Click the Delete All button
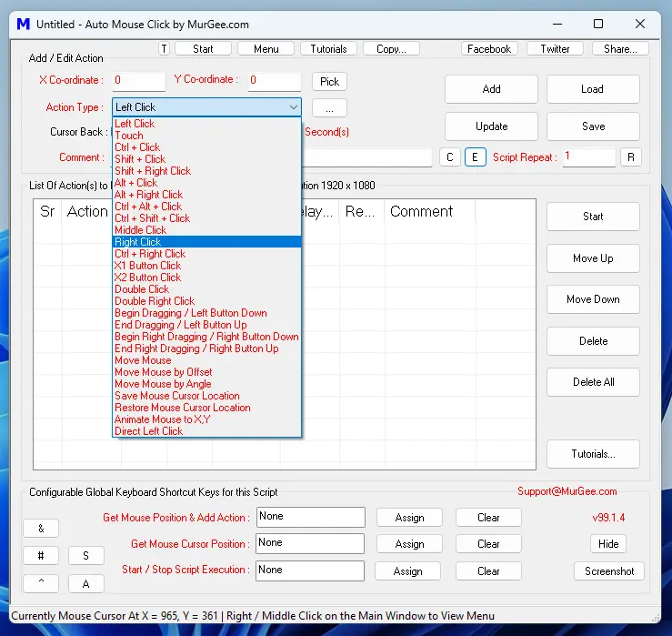This screenshot has width=672, height=636. click(593, 382)
